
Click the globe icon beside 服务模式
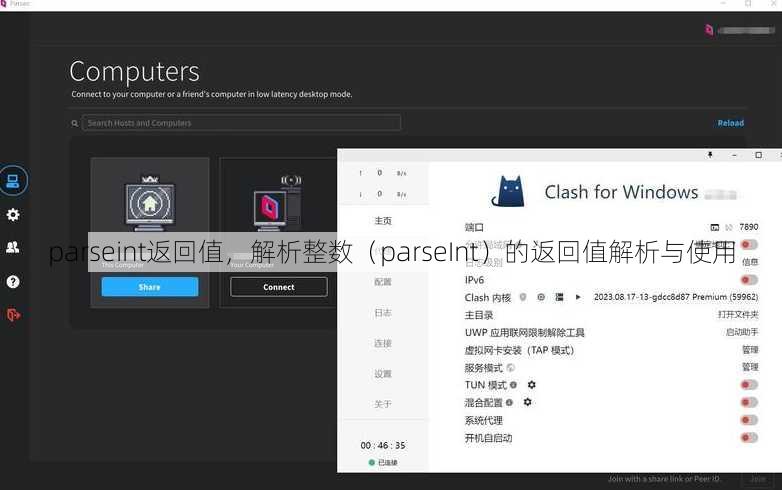(511, 368)
